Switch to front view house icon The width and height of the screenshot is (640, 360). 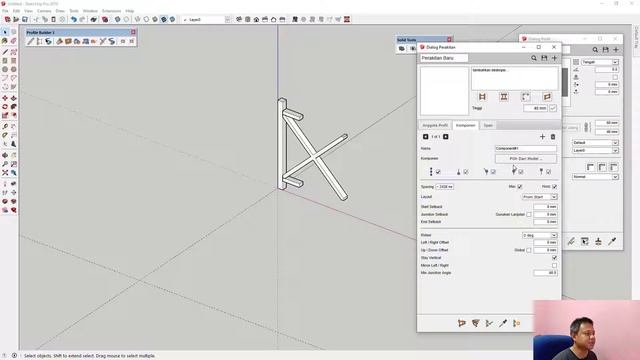(256, 19)
